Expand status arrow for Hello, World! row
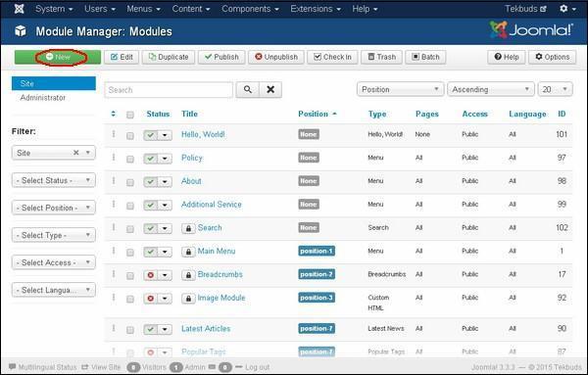Screen dimensions: 588x375 pyautogui.click(x=165, y=135)
